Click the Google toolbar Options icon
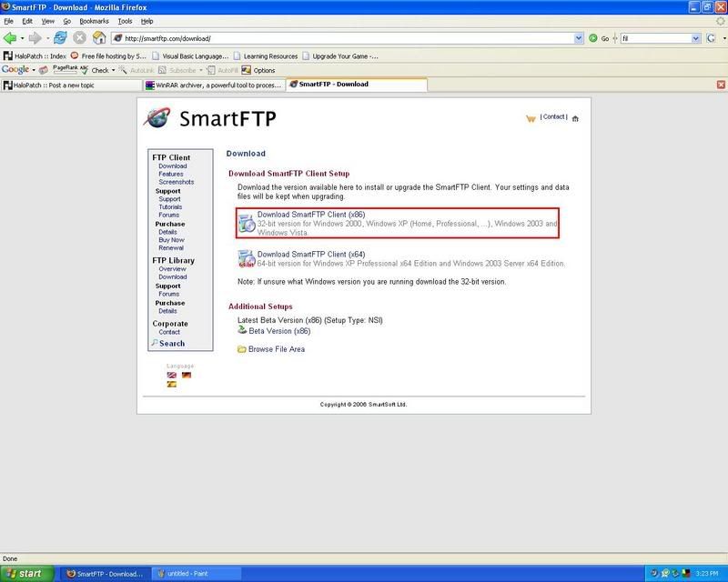 (x=246, y=70)
